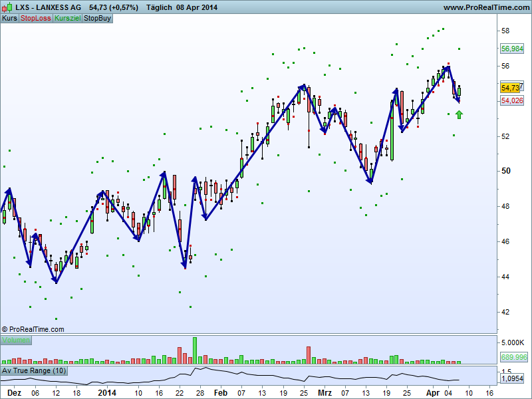Click the 1,0954 ATR value tag

[512, 378]
